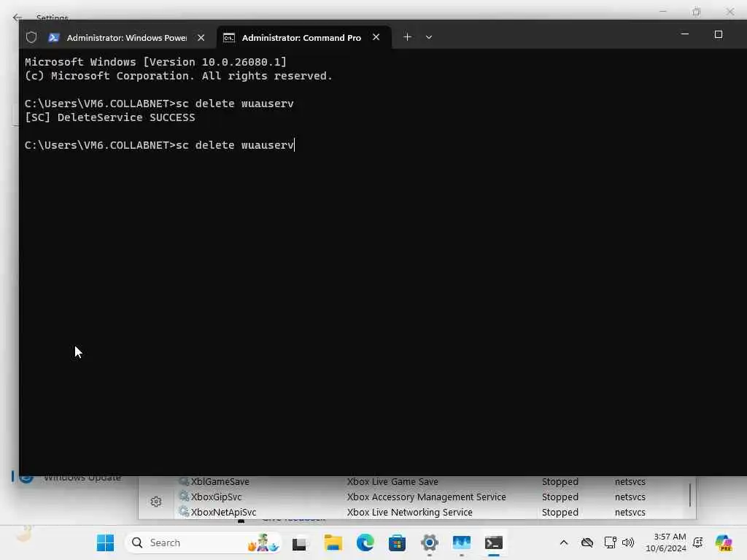Expand the terminal profile dropdown chevron
Screen dimensions: 747x560
tap(429, 37)
